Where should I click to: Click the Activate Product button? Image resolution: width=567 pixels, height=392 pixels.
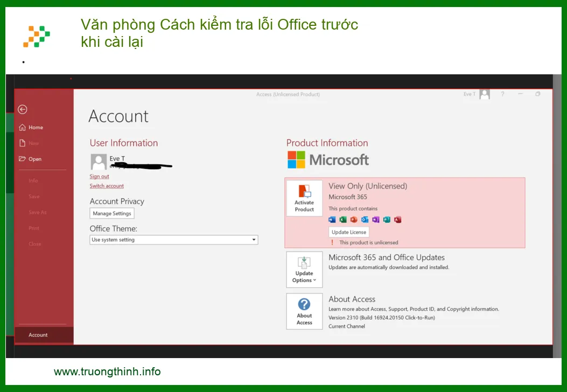304,198
